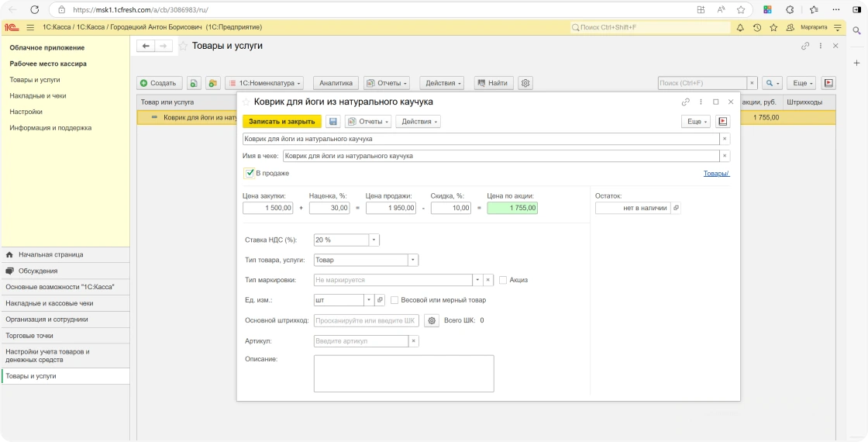Get link icon in the item dialog header
Screen dimensions: 868x442
[x=685, y=102]
